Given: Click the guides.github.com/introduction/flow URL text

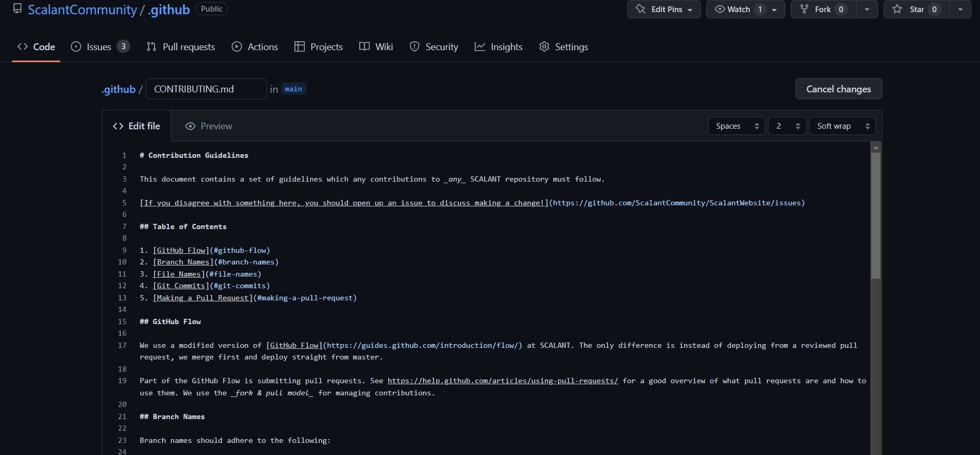Looking at the screenshot, I should coord(422,345).
